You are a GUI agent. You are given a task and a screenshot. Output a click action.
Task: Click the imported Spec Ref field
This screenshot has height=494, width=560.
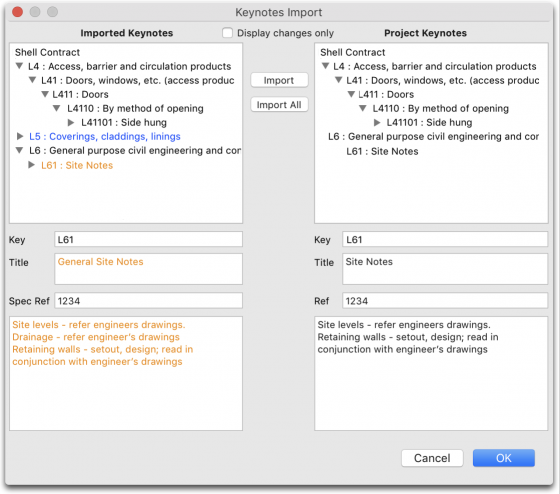pos(148,301)
